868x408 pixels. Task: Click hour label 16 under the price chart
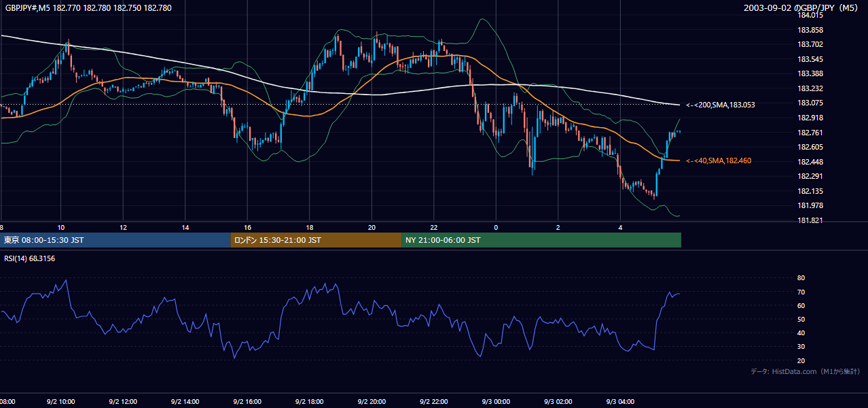247,227
